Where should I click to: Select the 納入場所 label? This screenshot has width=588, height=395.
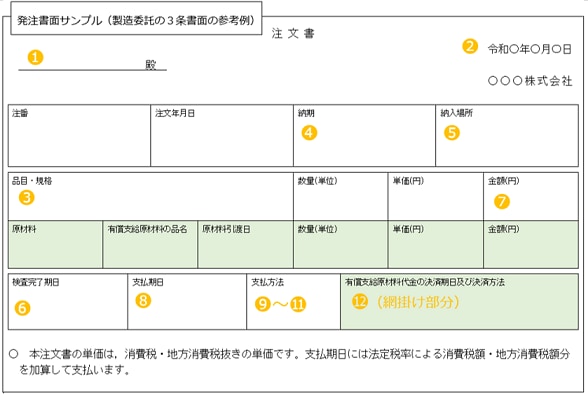tap(456, 113)
